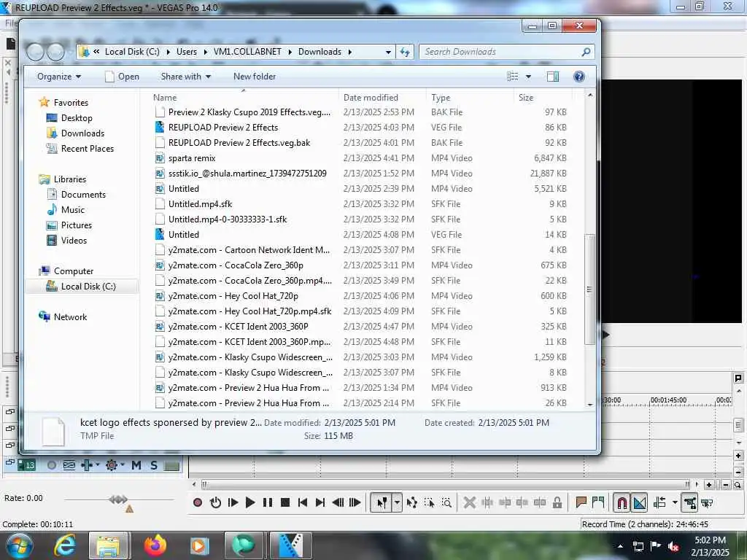Viewport: 747px width, 560px height.
Task: Toggle Automatic Crossfades button
Action: coord(639,503)
